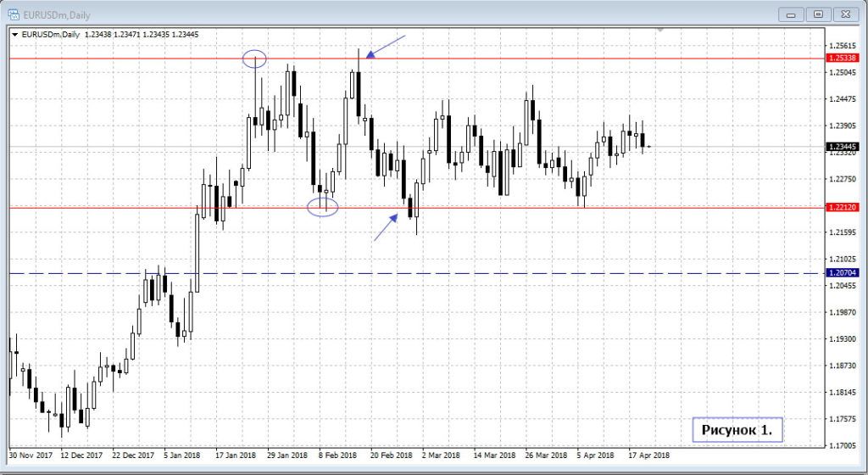Click the red 1.22120 price label
This screenshot has width=868, height=475.
(842, 207)
